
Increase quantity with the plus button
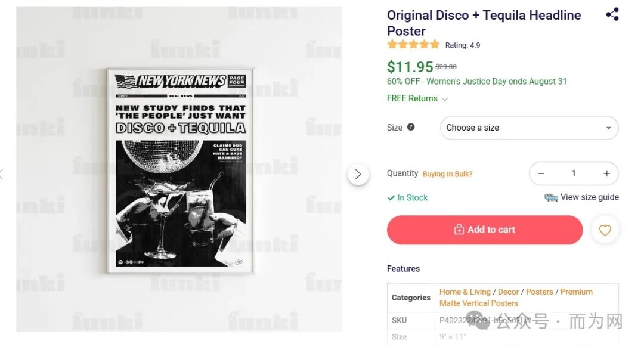click(x=606, y=173)
